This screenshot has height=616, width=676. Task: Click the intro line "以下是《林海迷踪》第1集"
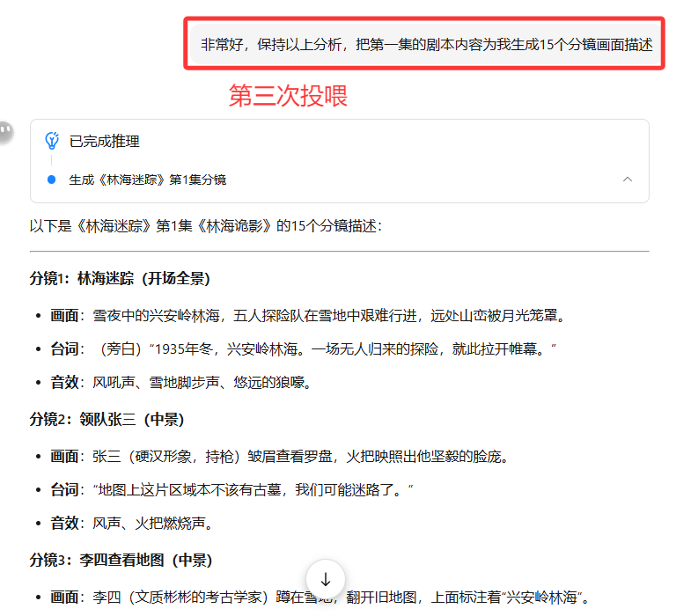(205, 226)
